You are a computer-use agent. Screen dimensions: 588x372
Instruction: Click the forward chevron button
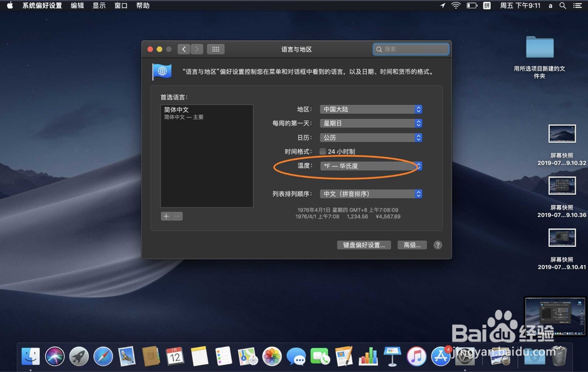[197, 49]
